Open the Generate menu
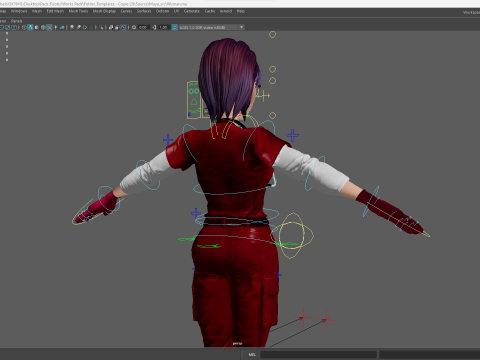The height and width of the screenshot is (360, 480). 192,11
